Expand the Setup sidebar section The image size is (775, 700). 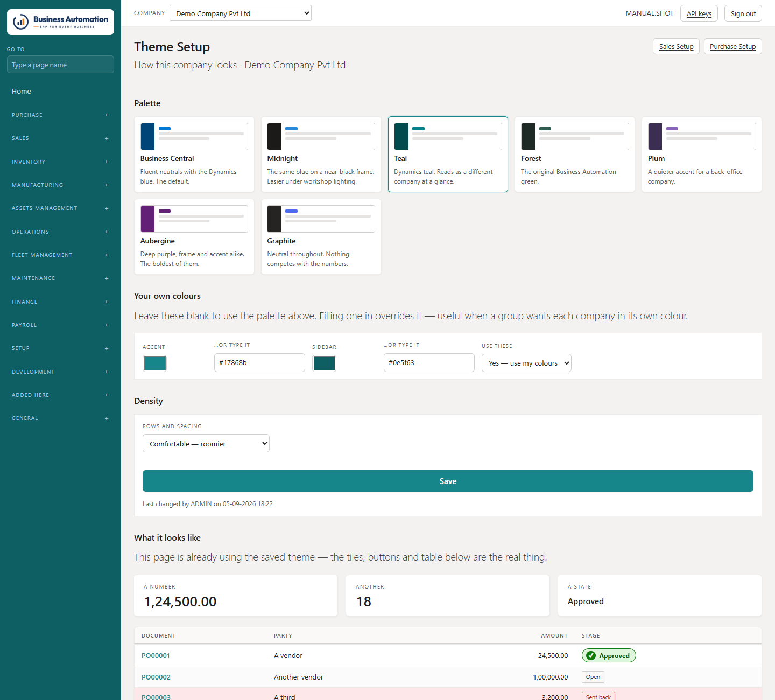(x=60, y=348)
